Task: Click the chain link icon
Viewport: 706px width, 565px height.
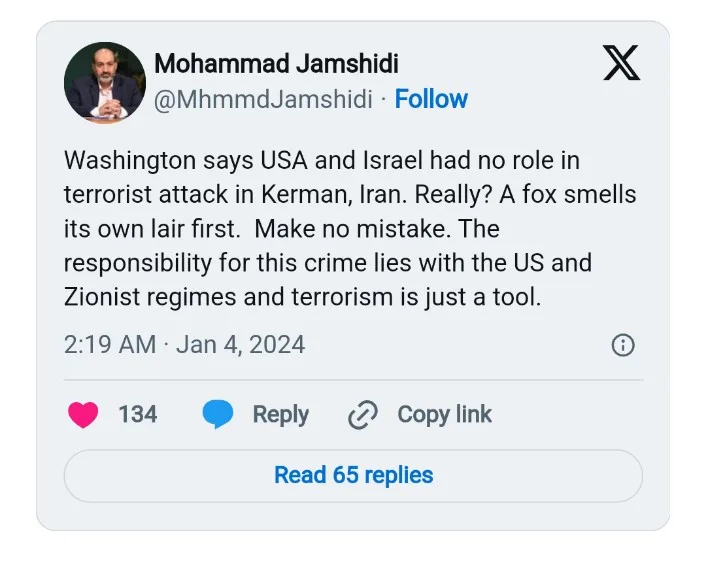Action: [x=361, y=415]
